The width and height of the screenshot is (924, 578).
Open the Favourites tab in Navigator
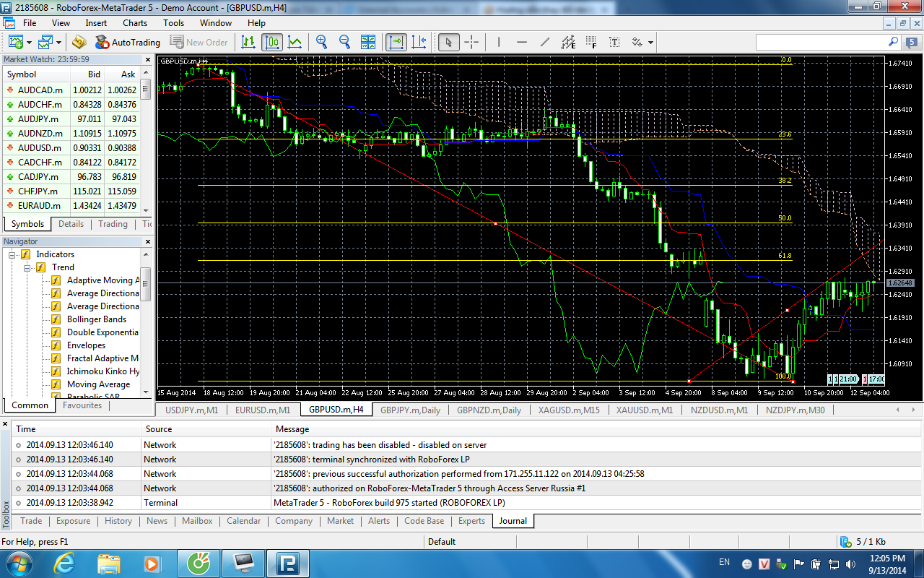(x=82, y=405)
